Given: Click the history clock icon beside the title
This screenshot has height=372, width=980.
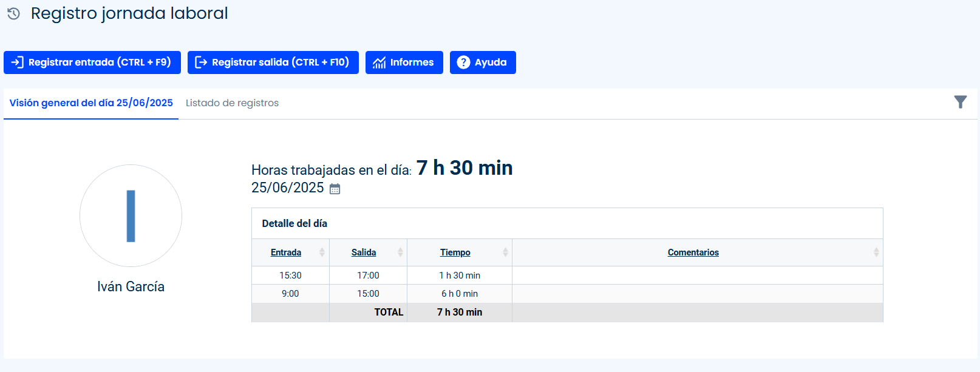Looking at the screenshot, I should [13, 13].
